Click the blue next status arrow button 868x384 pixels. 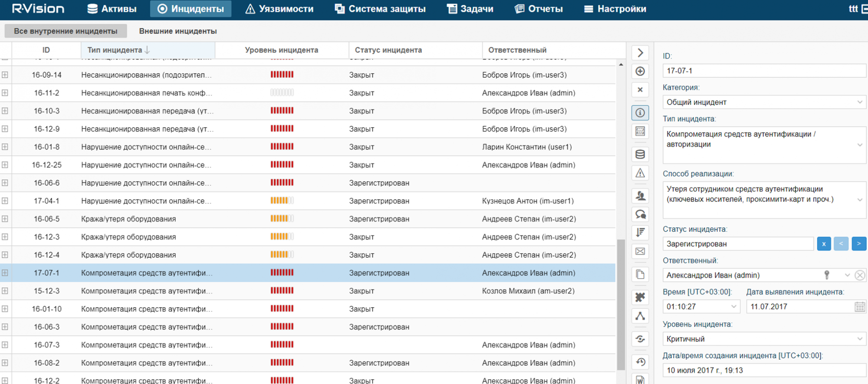[x=858, y=244]
